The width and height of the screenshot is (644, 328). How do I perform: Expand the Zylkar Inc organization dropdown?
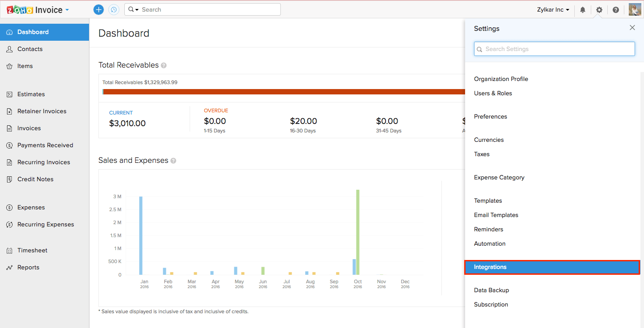click(x=553, y=10)
